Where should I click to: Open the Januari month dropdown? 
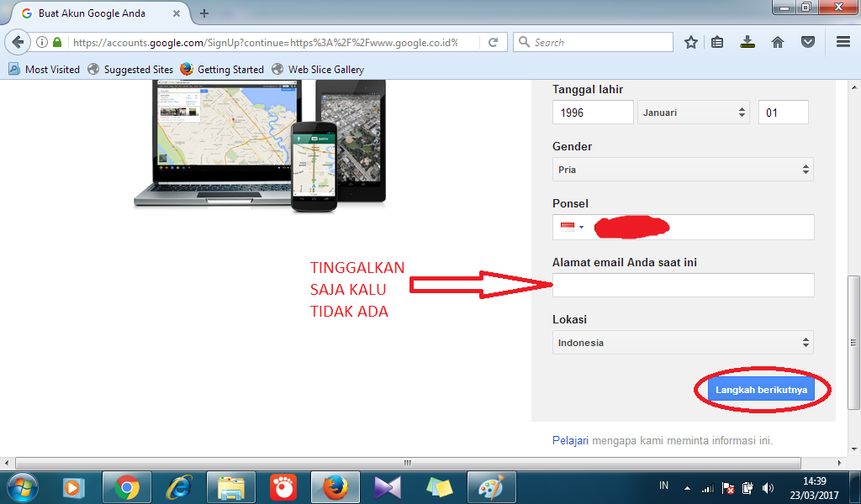(x=693, y=112)
